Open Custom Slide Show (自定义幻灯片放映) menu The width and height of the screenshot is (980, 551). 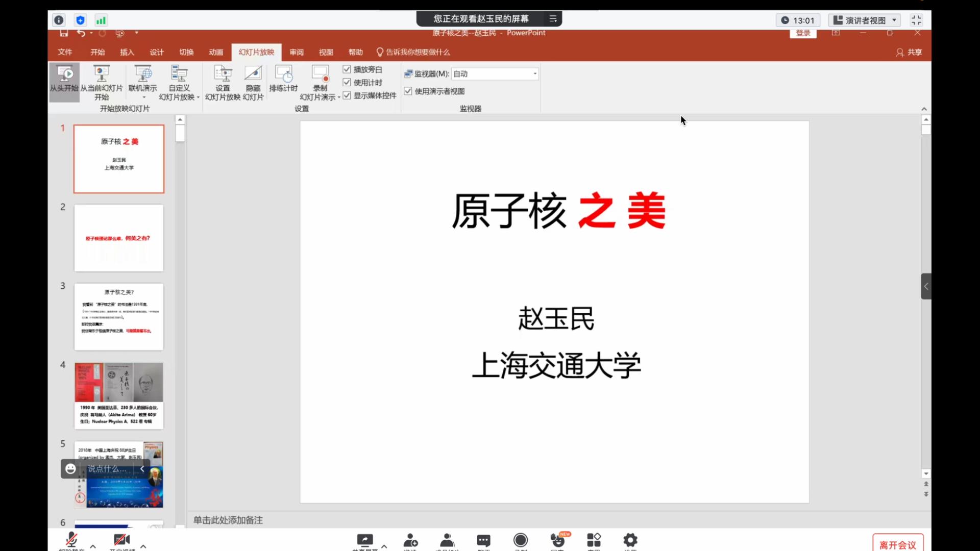pyautogui.click(x=179, y=82)
